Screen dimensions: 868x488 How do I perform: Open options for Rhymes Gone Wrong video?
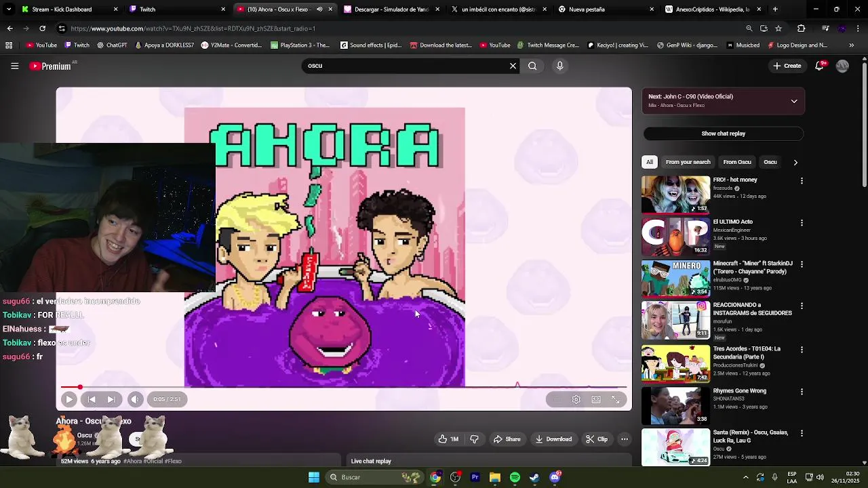(802, 392)
